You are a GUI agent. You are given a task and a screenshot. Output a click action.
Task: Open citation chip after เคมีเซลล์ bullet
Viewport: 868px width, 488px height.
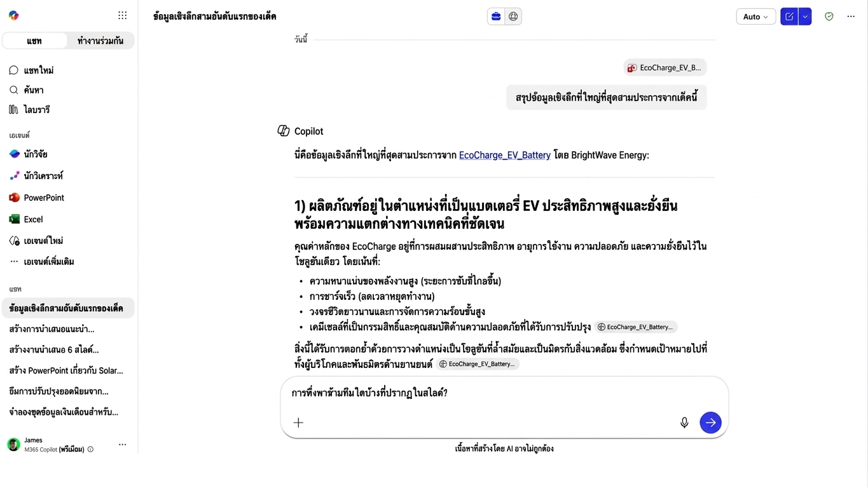(x=636, y=327)
